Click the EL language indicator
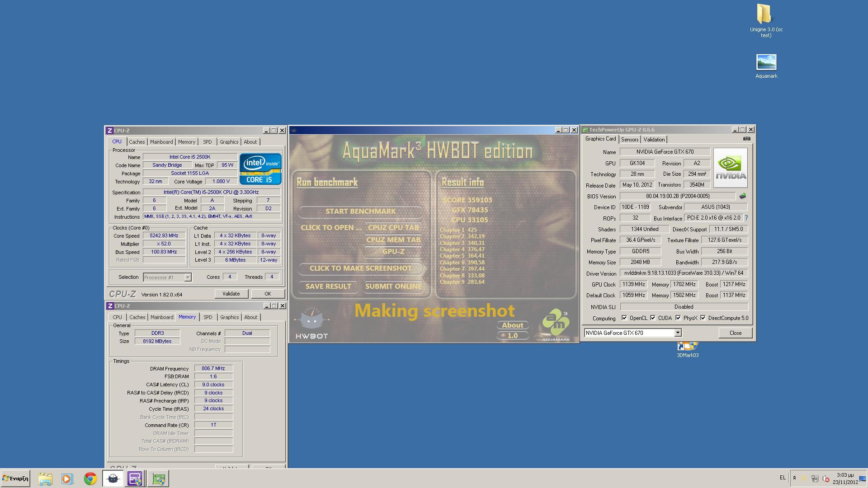This screenshot has height=488, width=868. 782,478
